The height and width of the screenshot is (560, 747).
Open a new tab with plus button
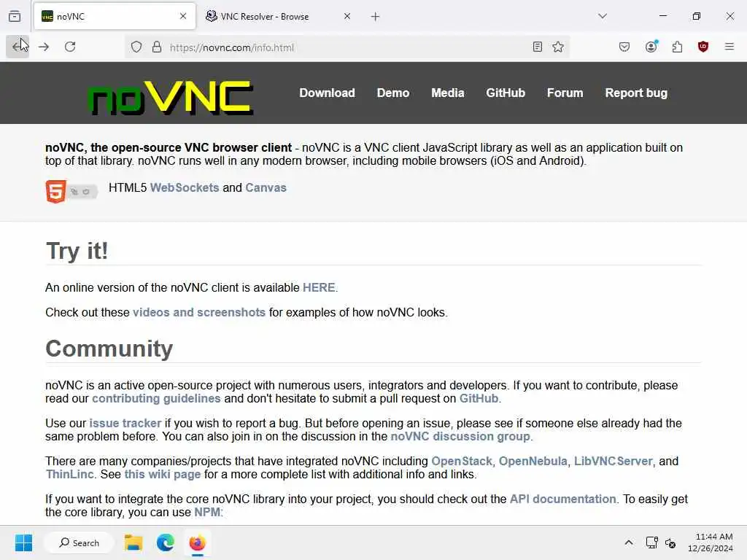coord(376,17)
